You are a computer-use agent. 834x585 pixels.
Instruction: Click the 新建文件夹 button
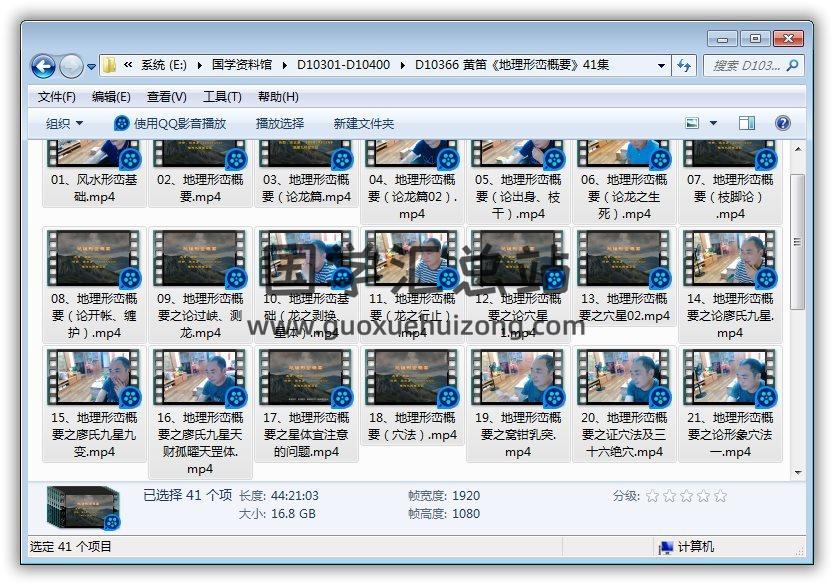click(x=364, y=123)
